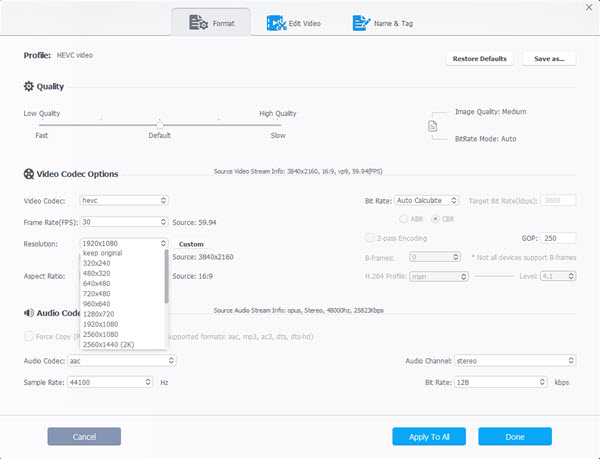Image resolution: width=600 pixels, height=459 pixels.
Task: Select 1280x720 in resolution list
Action: click(122, 314)
